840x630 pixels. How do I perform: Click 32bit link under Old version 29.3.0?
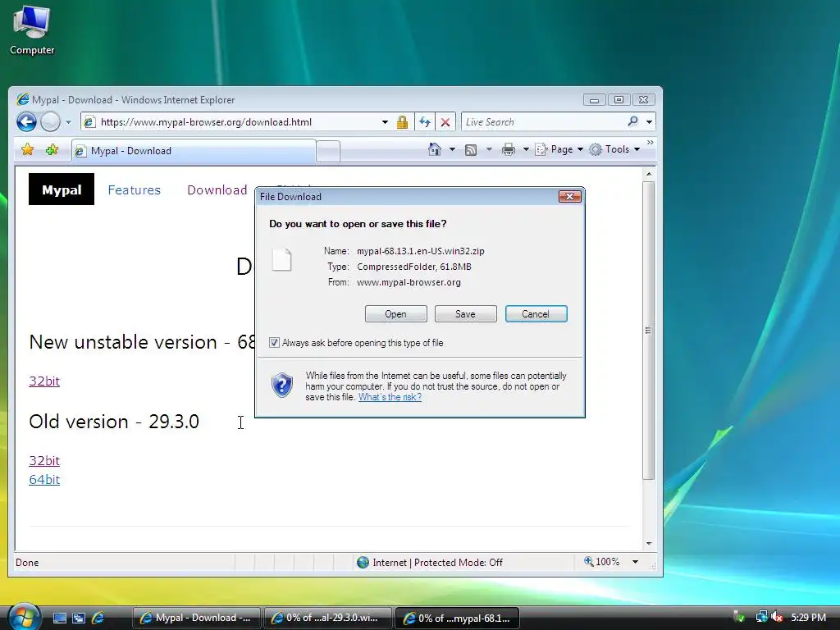tap(44, 461)
